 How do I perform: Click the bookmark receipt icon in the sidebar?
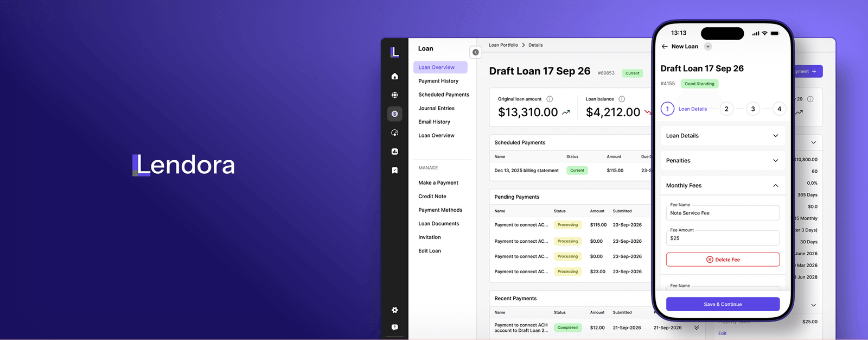(394, 171)
